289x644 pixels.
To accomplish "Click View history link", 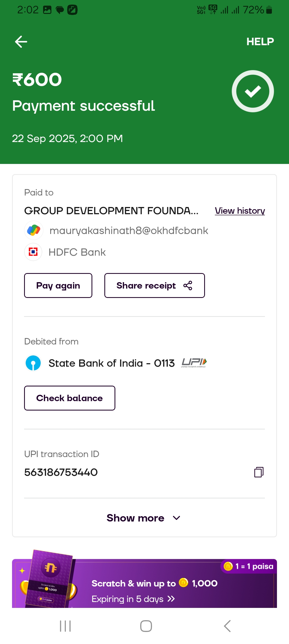I will coord(240,211).
